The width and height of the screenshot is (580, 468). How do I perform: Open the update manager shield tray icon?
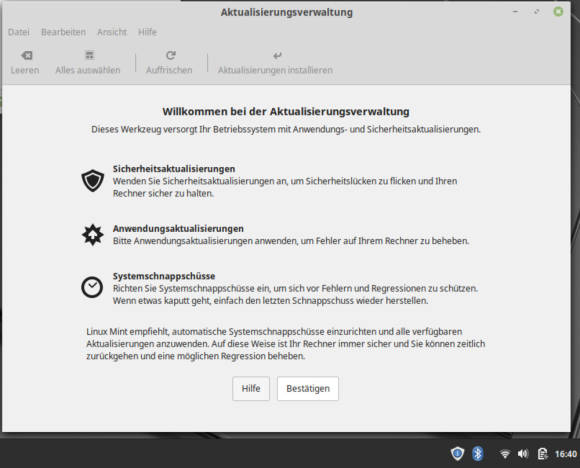[457, 454]
